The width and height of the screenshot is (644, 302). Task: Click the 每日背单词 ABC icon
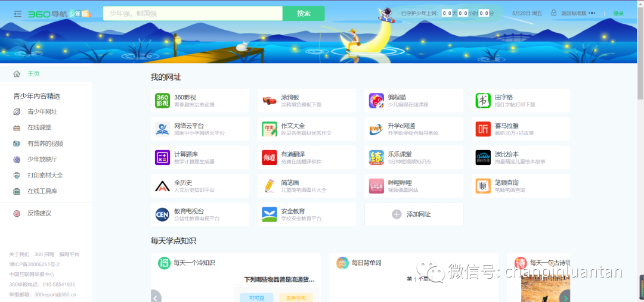pos(342,263)
